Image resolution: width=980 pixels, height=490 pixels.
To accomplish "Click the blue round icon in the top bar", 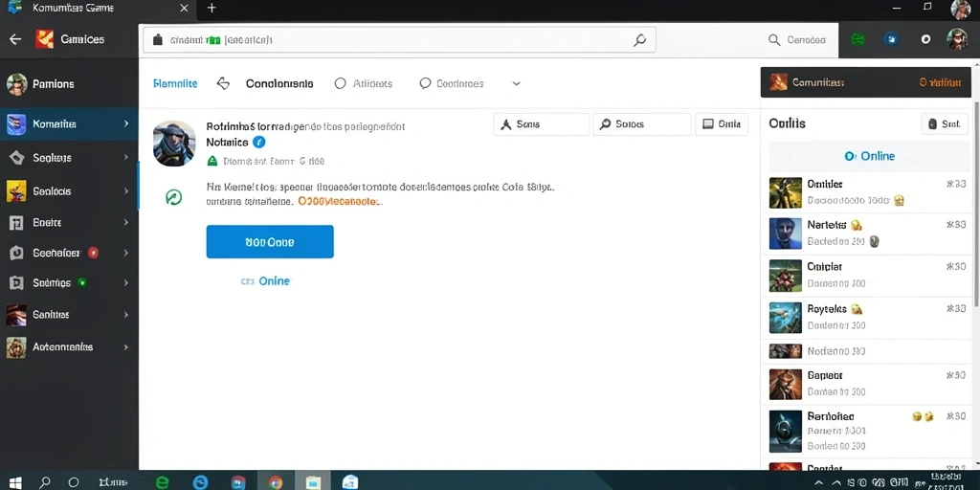I will pyautogui.click(x=891, y=39).
